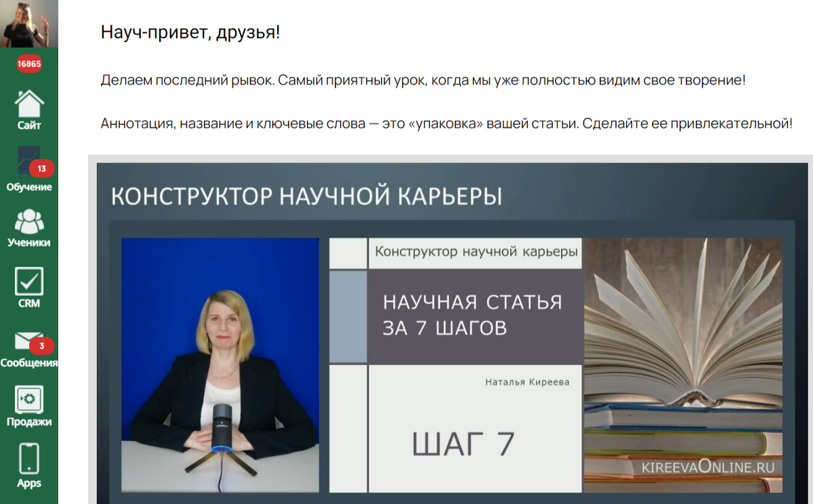Click the 13 badge on Обучение
The width and height of the screenshot is (813, 504).
click(x=42, y=169)
